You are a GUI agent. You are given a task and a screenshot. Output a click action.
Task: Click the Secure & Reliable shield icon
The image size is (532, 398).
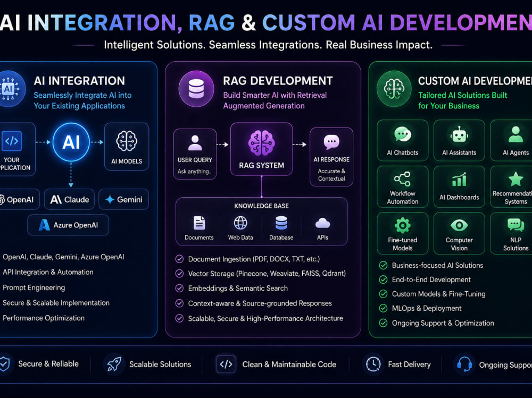point(5,364)
